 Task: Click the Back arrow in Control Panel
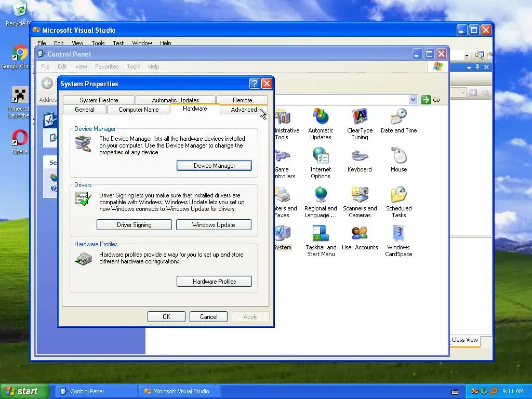[x=47, y=83]
